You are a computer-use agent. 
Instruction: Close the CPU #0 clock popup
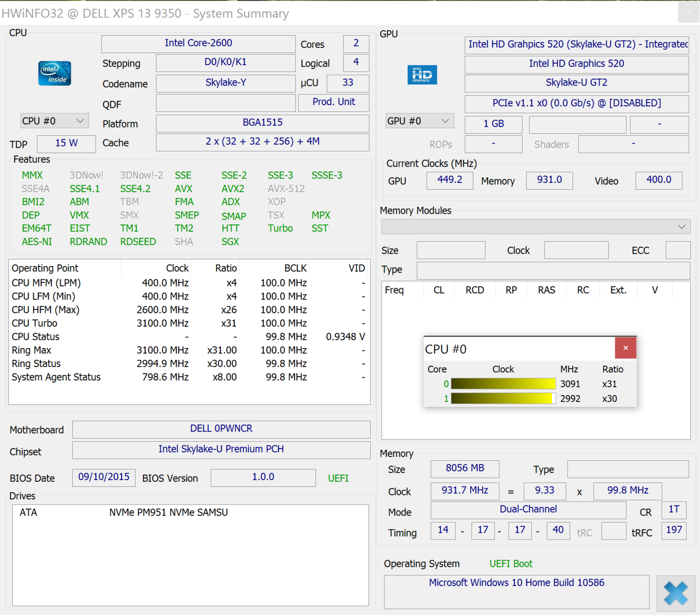tap(626, 348)
